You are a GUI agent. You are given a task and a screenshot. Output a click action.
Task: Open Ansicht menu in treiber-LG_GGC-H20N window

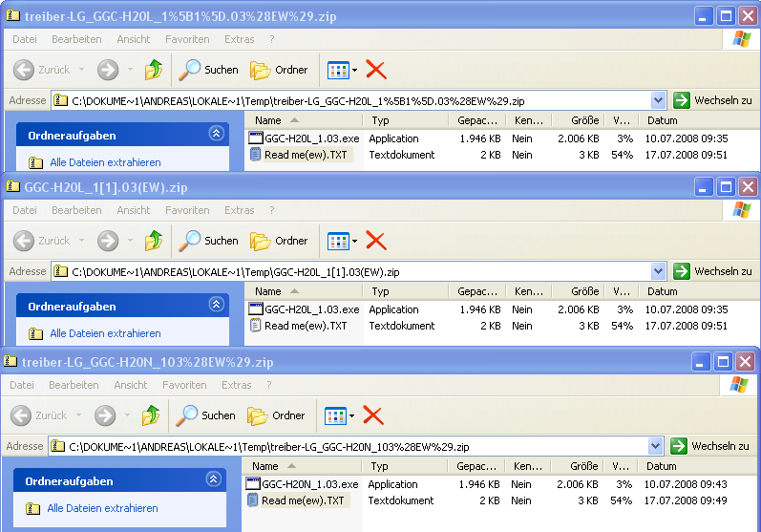click(131, 385)
